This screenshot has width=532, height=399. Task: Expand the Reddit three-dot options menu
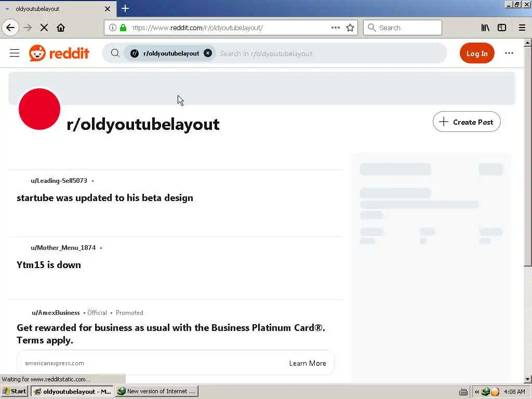click(509, 53)
